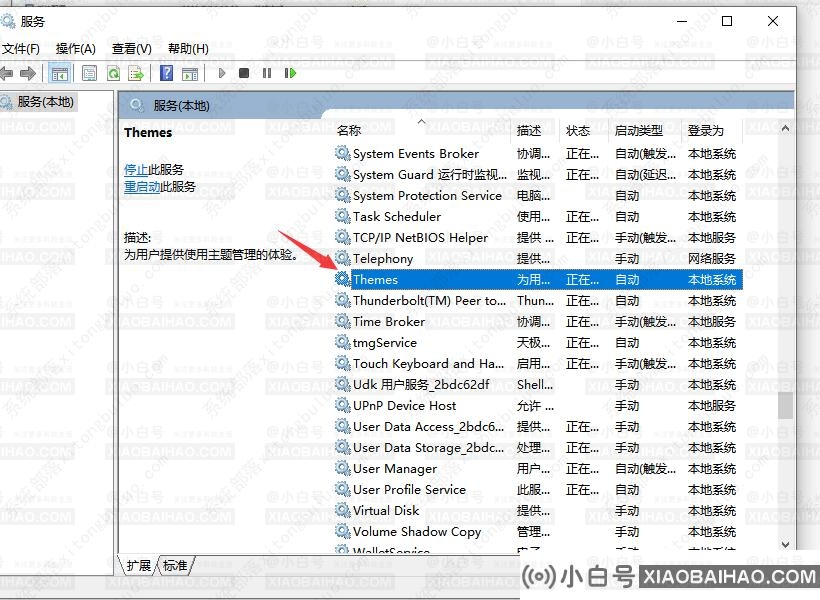Screen dimensions: 820x600
Task: Select User Profile Service row
Action: 538,490
